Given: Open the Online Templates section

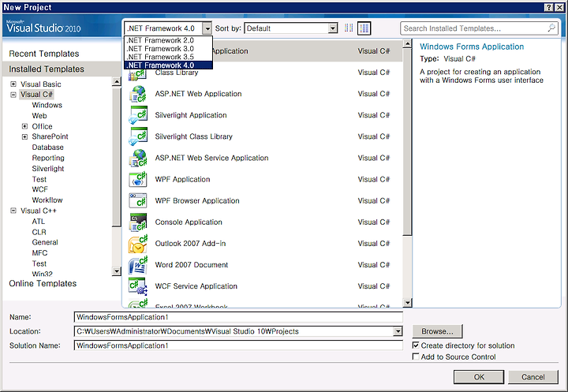Looking at the screenshot, I should pos(43,283).
